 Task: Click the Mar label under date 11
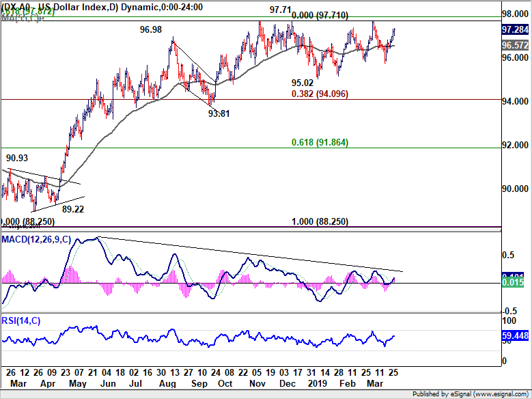(x=375, y=383)
